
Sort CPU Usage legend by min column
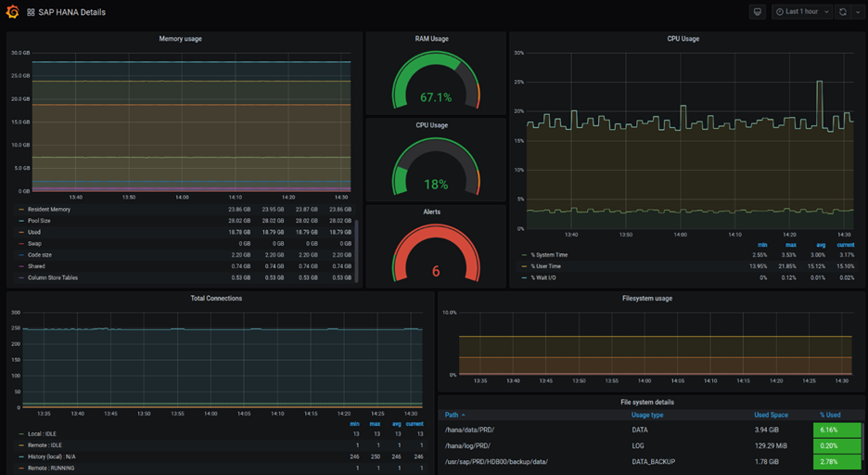pos(762,245)
